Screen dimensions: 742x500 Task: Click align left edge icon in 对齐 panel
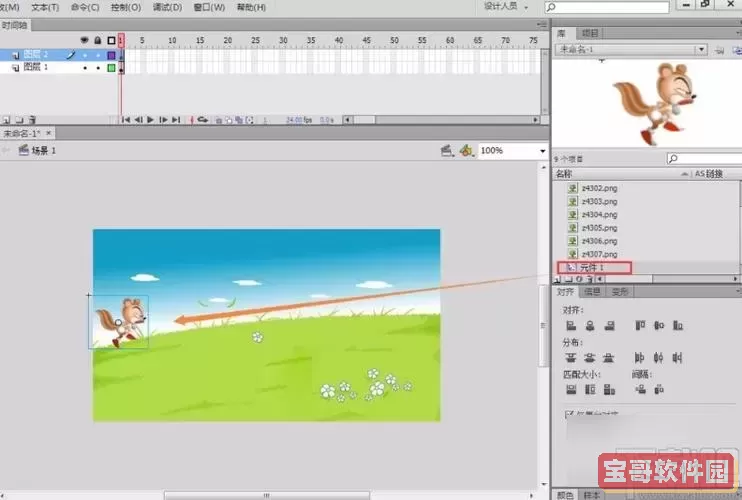(571, 325)
